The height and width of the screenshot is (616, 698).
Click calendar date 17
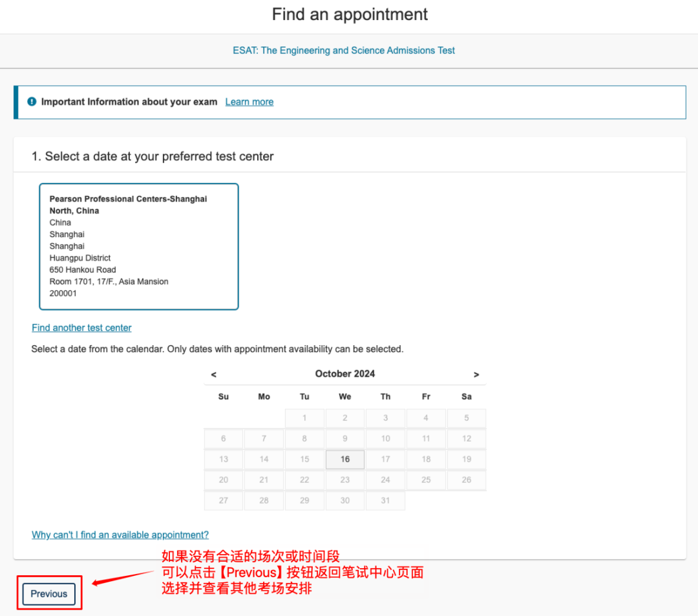point(385,460)
